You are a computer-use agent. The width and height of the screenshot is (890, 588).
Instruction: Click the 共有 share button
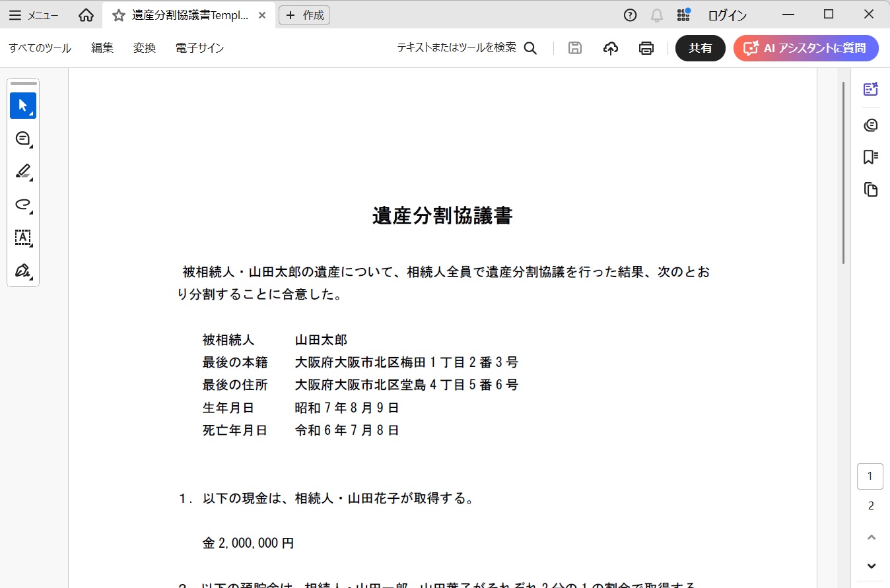tap(700, 48)
